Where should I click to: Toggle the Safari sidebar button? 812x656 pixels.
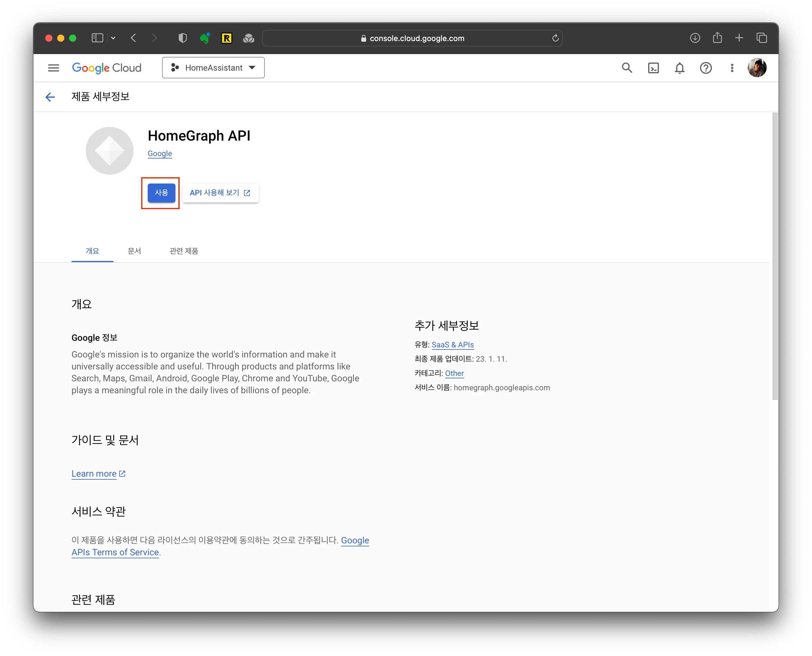click(x=97, y=38)
